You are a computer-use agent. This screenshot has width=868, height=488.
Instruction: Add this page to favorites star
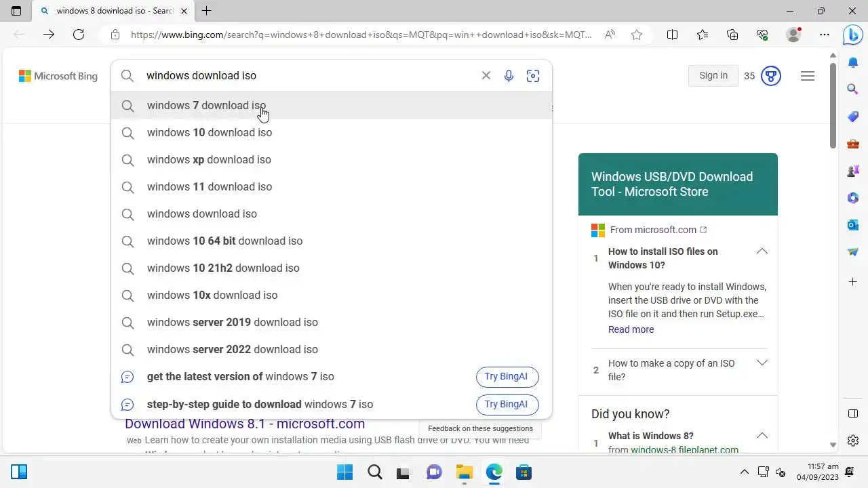click(637, 35)
